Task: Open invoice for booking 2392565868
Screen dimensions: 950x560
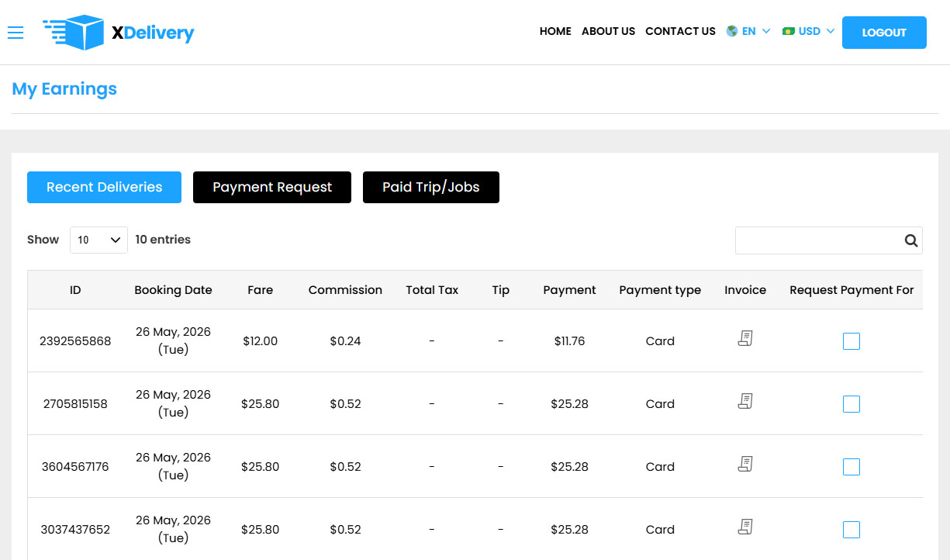Action: tap(745, 338)
